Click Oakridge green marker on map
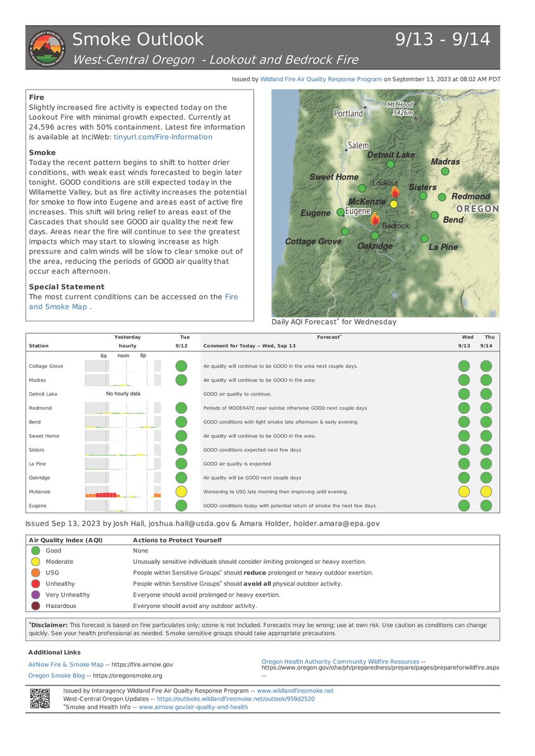The width and height of the screenshot is (535, 756). pos(375,235)
